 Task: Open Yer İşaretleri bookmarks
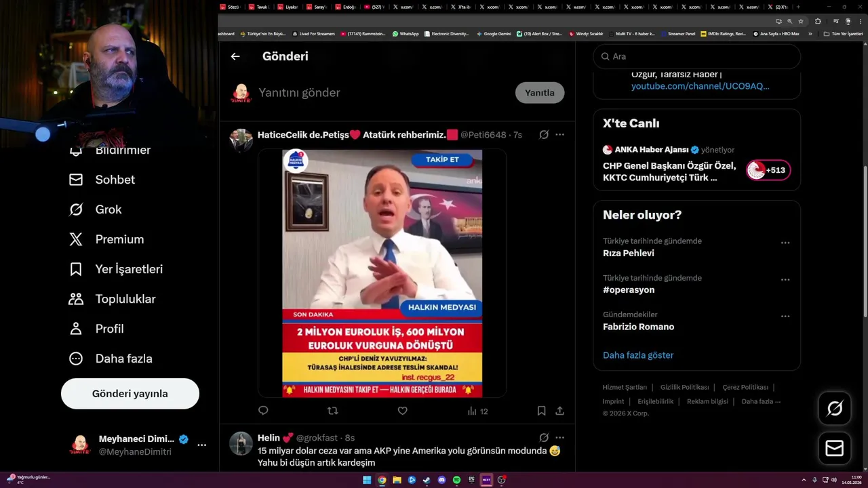116,269
